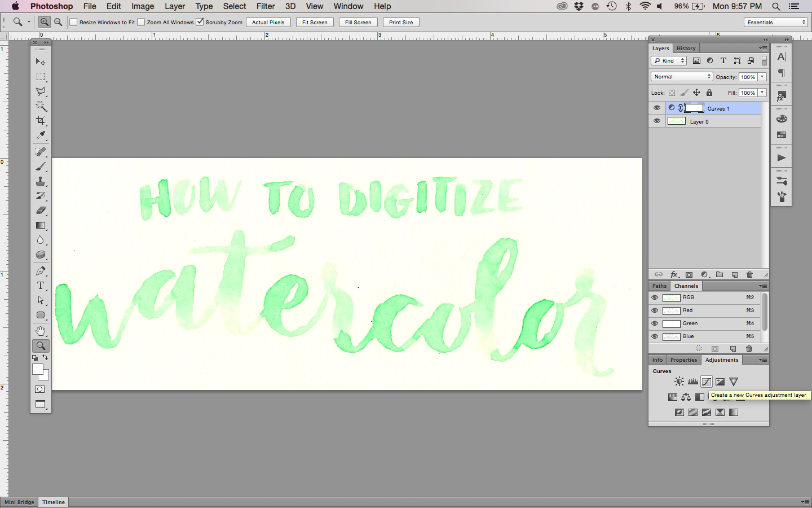
Task: Add an Exposure adjustment layer
Action: tap(720, 382)
